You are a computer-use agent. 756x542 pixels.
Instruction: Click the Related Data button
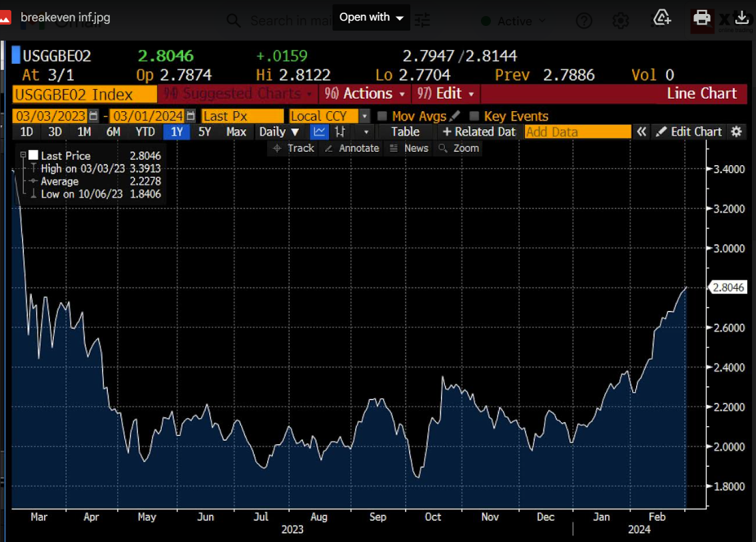pyautogui.click(x=479, y=132)
